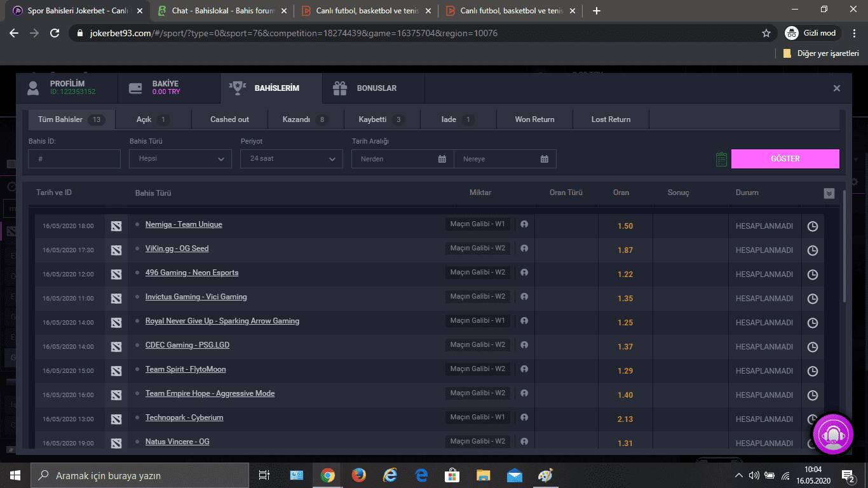Click round info icon in ViKin.gg row
Image resolution: width=868 pixels, height=488 pixels.
click(x=524, y=248)
